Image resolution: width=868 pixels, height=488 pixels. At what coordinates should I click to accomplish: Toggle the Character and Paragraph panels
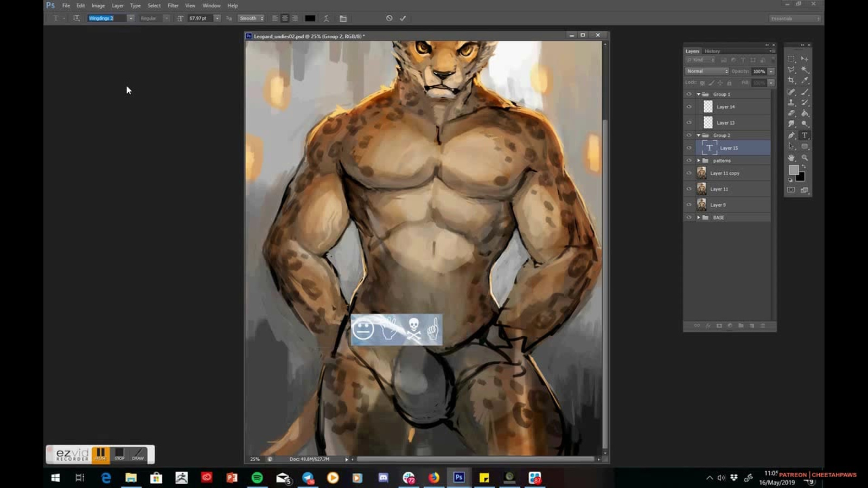[343, 18]
